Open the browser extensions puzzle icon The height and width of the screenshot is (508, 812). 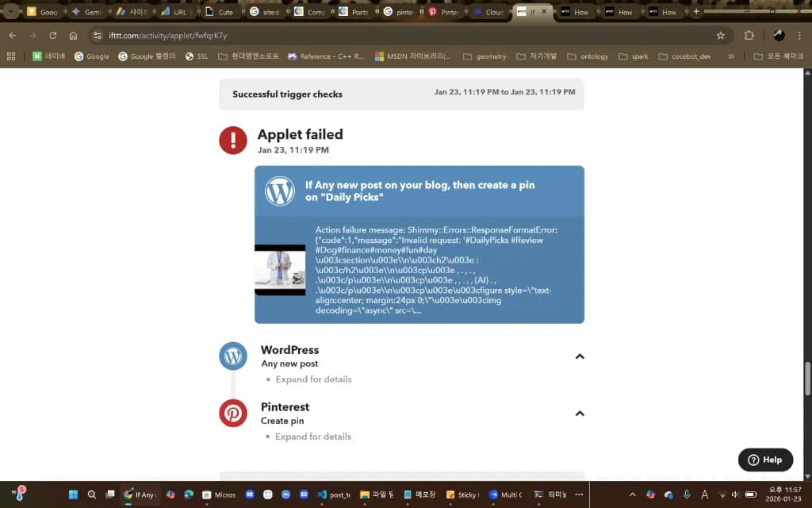point(749,36)
